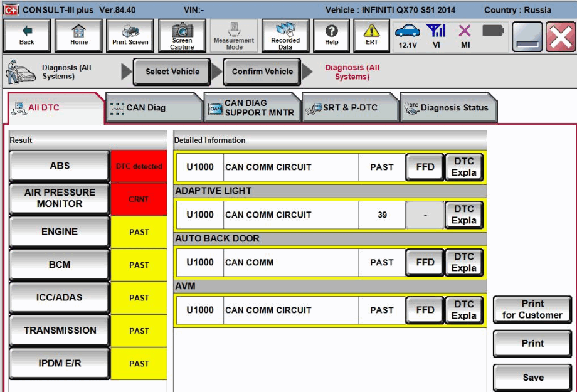Select the ENGINE system result
The image size is (577, 392).
[60, 231]
